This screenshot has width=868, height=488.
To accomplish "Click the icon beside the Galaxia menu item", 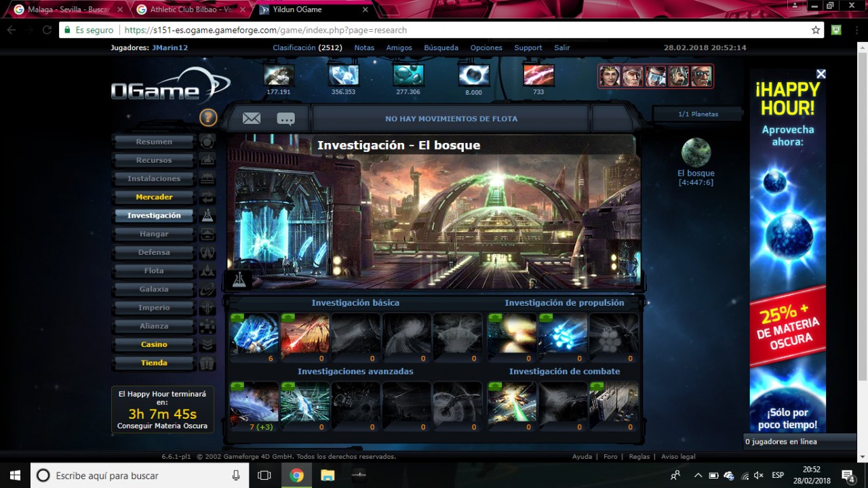I will 208,289.
